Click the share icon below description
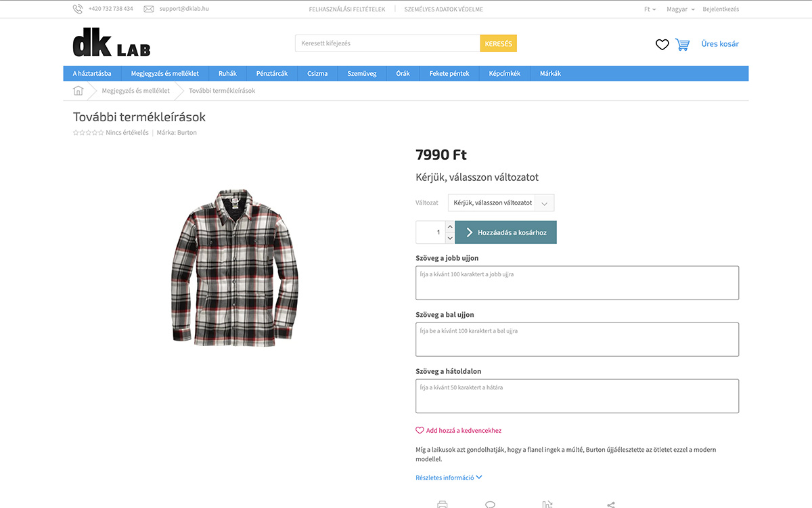 [611, 504]
